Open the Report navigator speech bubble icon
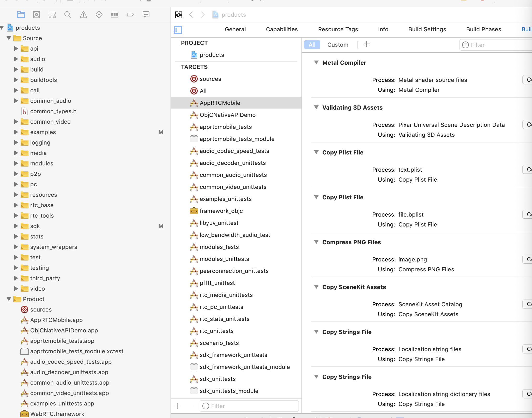 tap(146, 15)
